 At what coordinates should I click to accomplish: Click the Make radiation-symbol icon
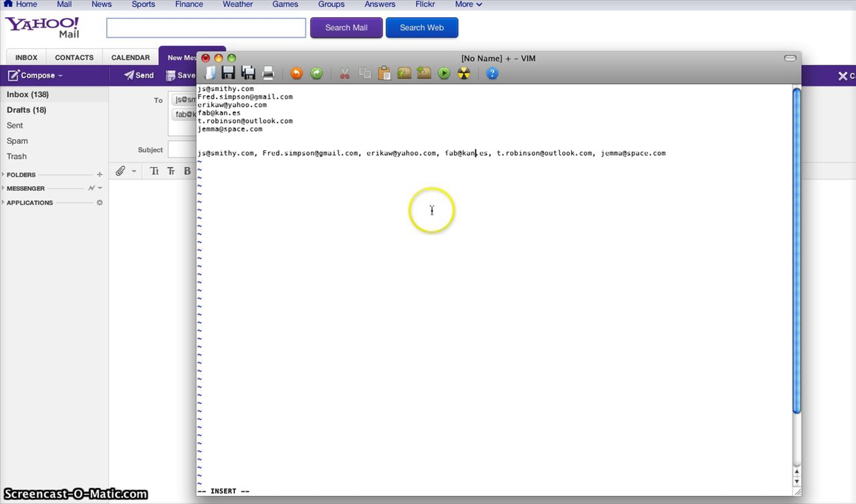pyautogui.click(x=464, y=73)
